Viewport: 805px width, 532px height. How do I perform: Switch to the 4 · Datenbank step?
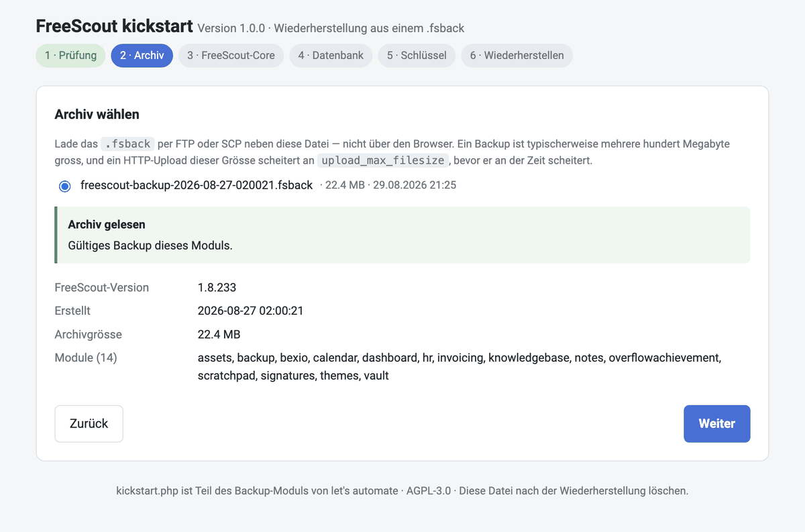(x=331, y=56)
